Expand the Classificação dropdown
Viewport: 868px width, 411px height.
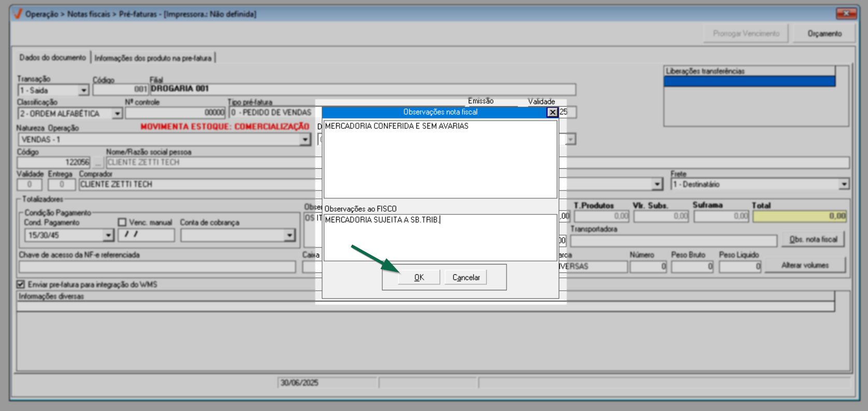(x=117, y=113)
